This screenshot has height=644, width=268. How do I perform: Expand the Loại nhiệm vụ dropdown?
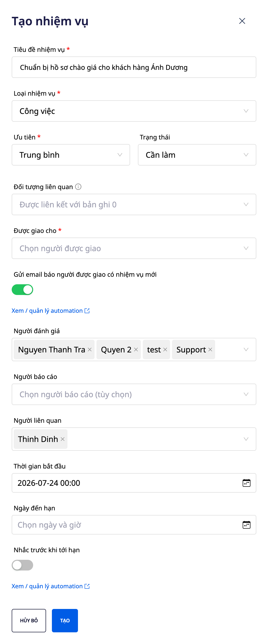(x=134, y=111)
